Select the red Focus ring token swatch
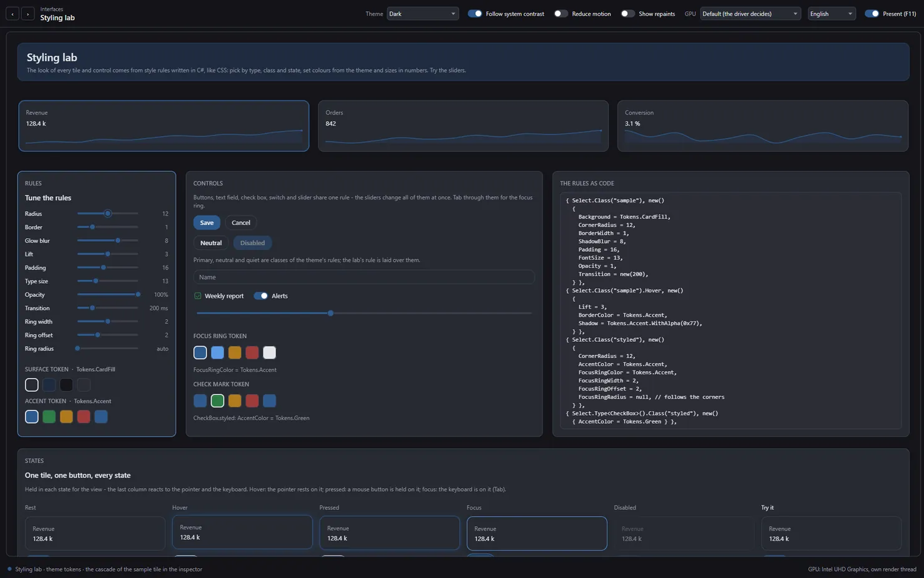The height and width of the screenshot is (578, 924). 252,352
